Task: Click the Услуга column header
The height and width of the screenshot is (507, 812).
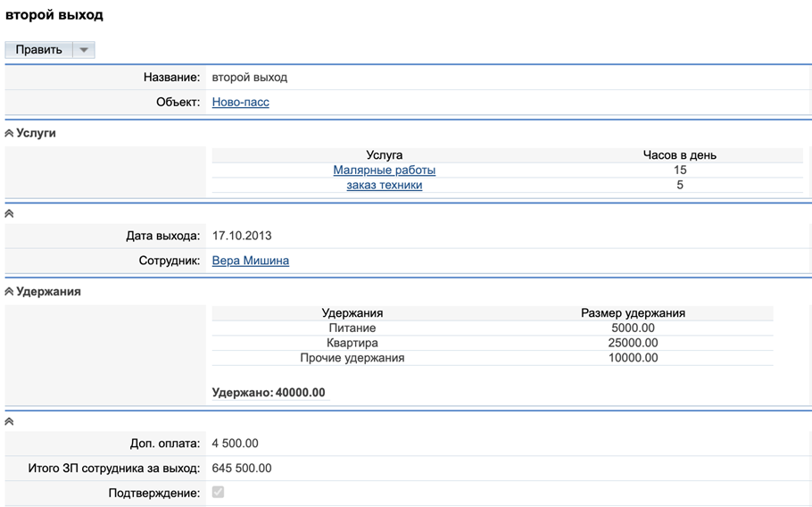Action: click(x=384, y=155)
